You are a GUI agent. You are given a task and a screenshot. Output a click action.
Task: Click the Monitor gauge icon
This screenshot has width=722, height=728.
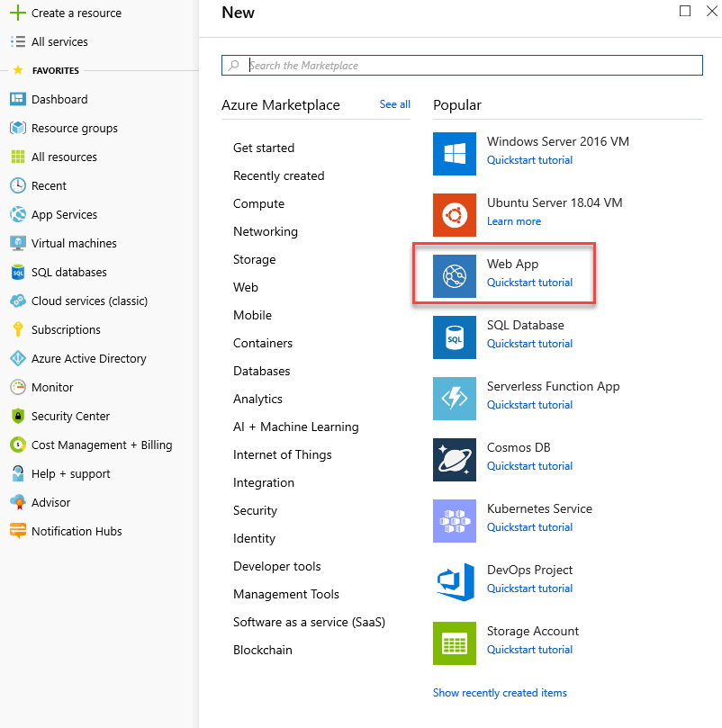tap(18, 387)
